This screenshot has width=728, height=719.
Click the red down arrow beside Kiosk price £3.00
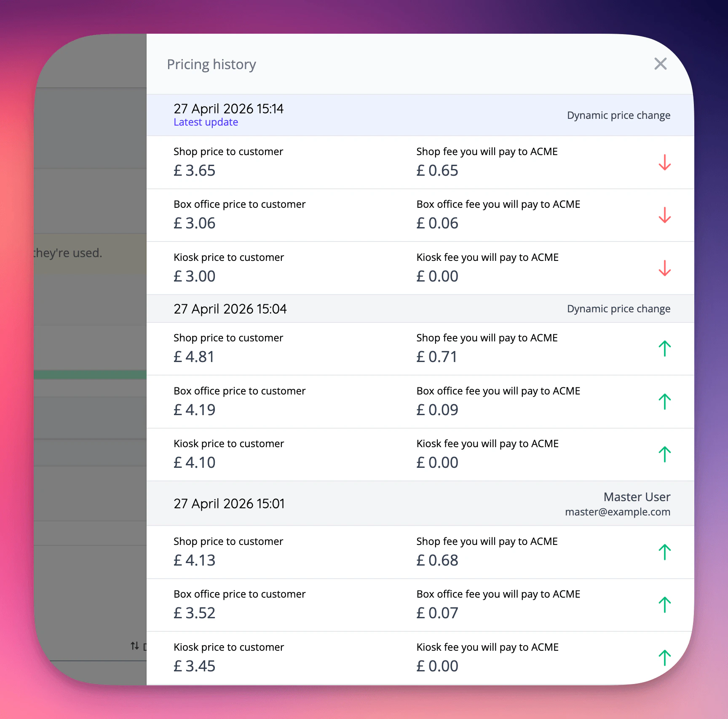tap(664, 268)
